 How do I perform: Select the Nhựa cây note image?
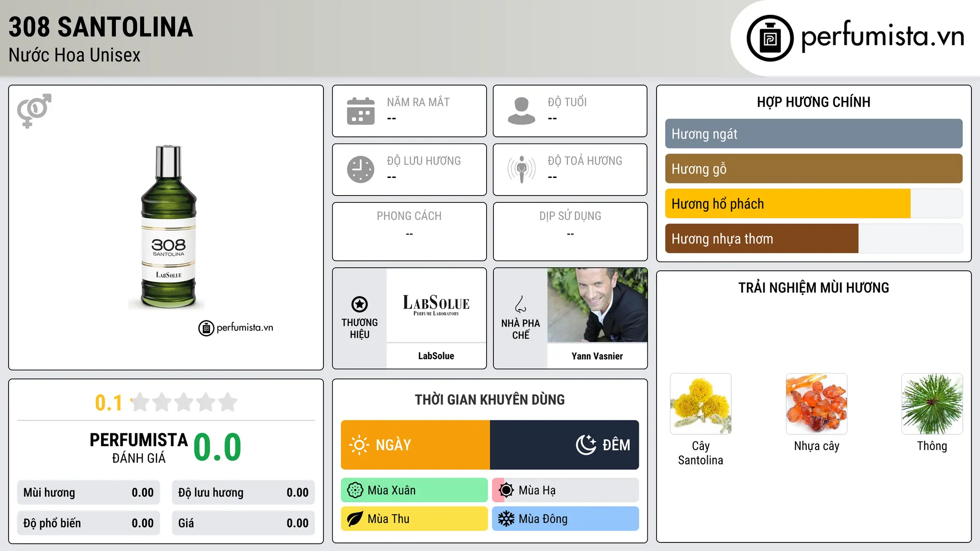click(816, 404)
